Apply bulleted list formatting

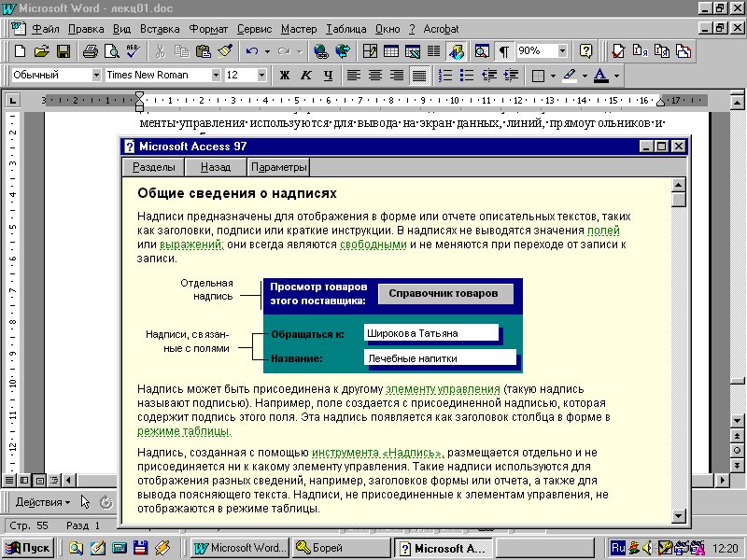[466, 76]
